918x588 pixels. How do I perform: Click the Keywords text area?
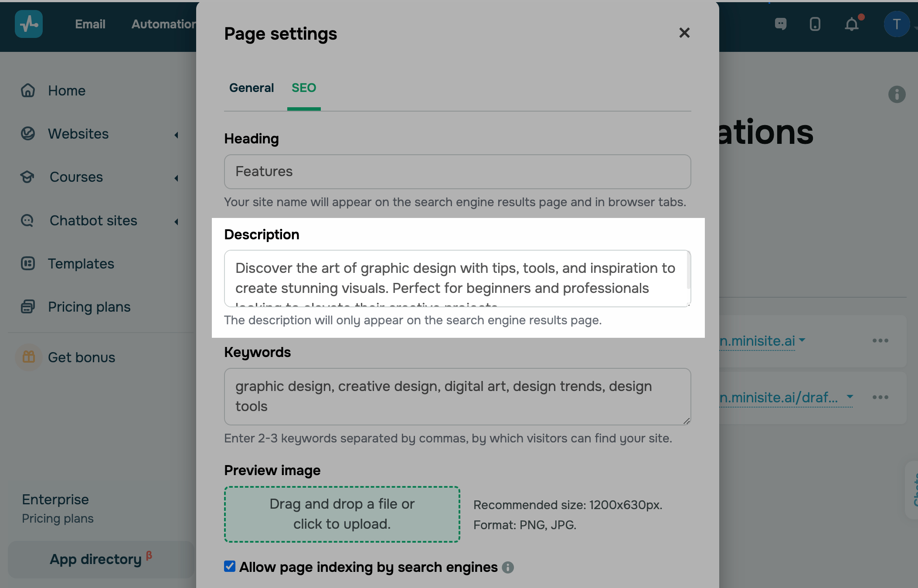[457, 396]
